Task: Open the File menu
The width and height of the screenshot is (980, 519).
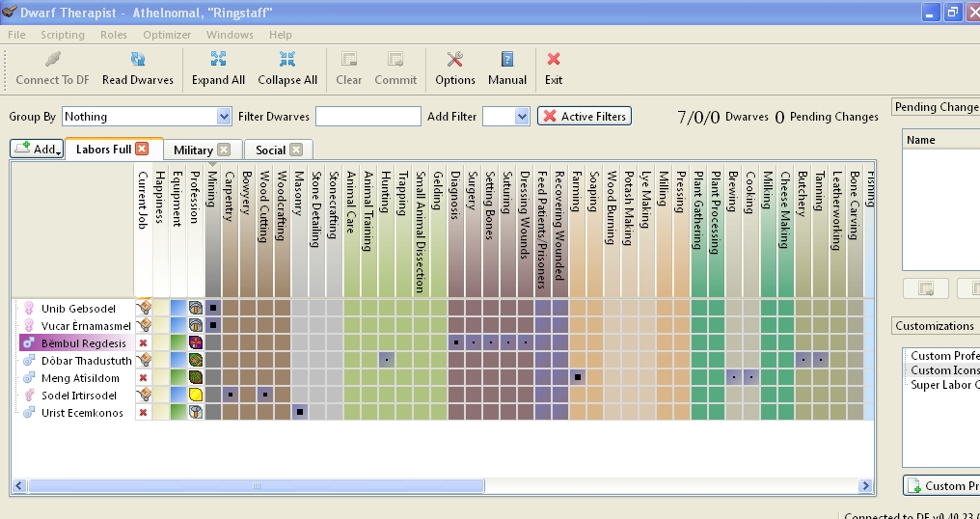Action: click(x=16, y=35)
